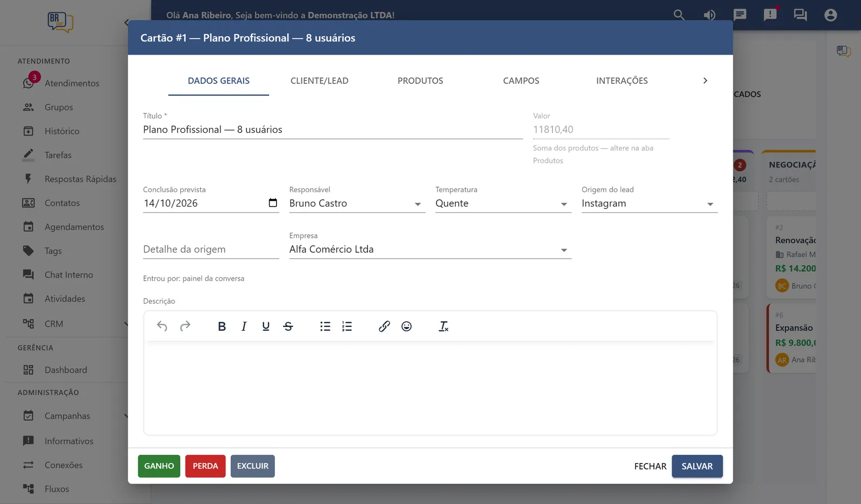The width and height of the screenshot is (861, 504).
Task: Mark card as Ganho
Action: point(159,466)
